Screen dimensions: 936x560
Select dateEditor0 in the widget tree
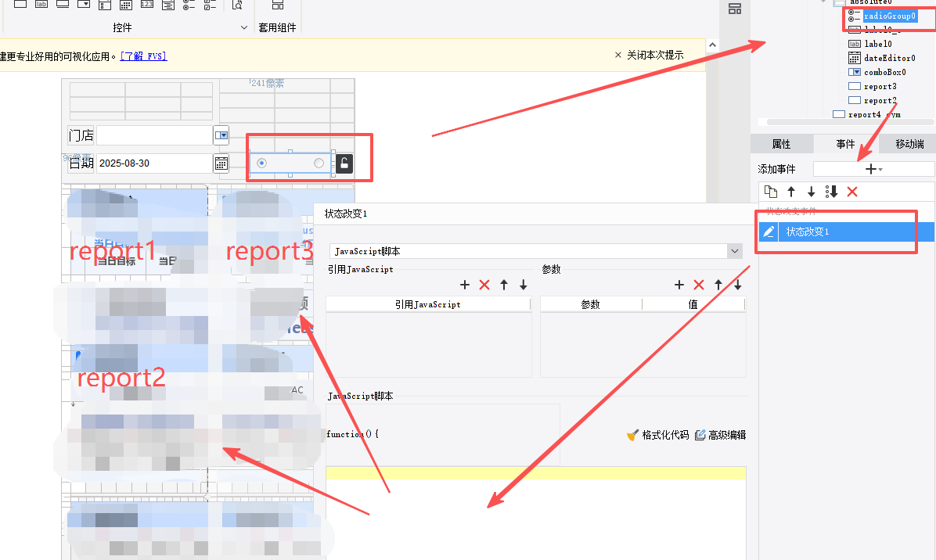point(890,59)
